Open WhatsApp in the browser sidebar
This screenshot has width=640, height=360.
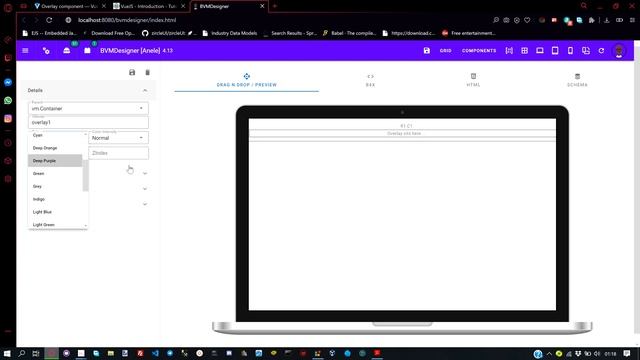tap(8, 100)
